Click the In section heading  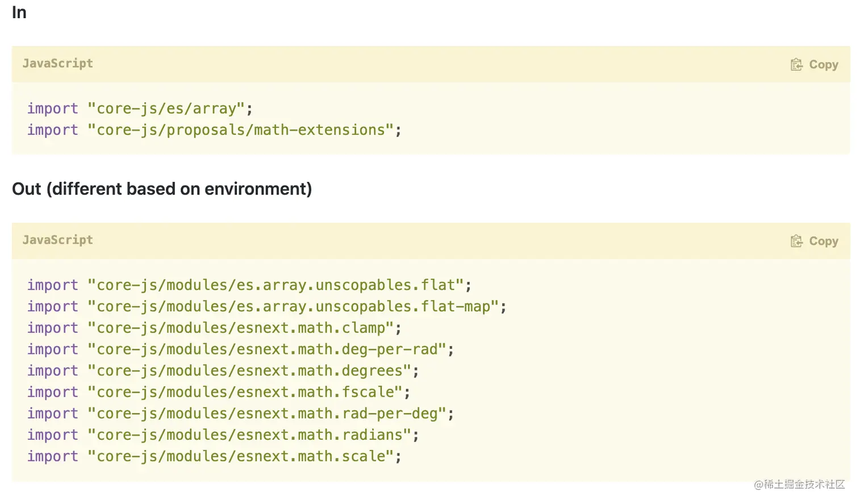[19, 12]
